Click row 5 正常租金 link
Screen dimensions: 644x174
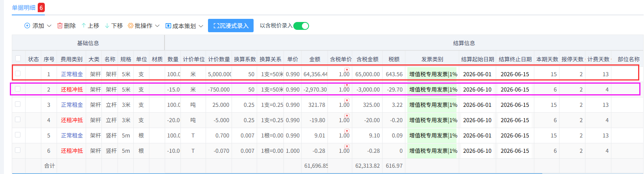72,135
